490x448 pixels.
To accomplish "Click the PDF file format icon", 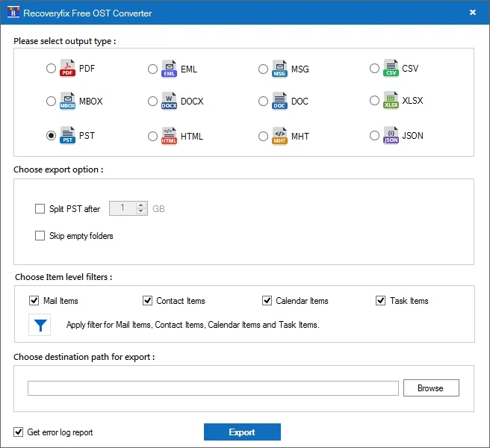I will (67, 68).
